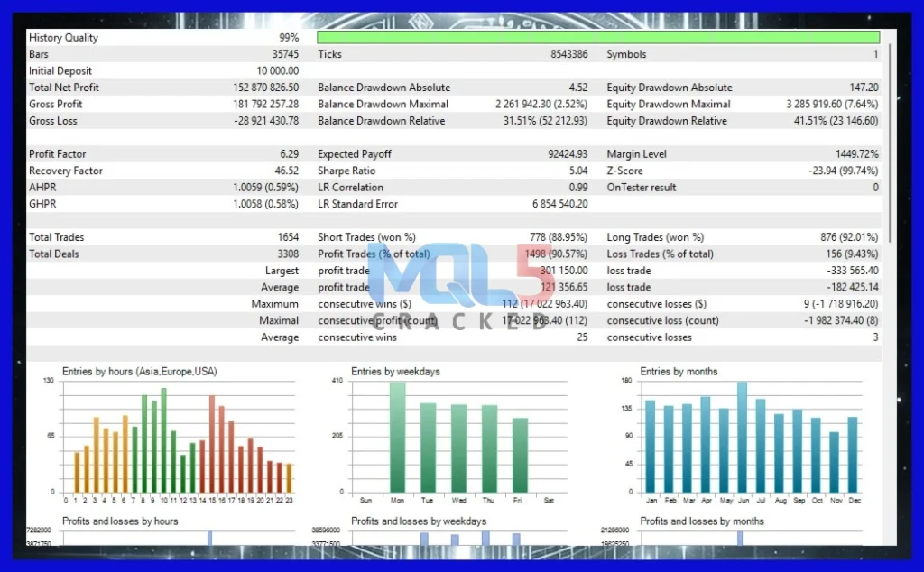
Task: Click the Profit Factor value 6.29
Action: pyautogui.click(x=287, y=154)
